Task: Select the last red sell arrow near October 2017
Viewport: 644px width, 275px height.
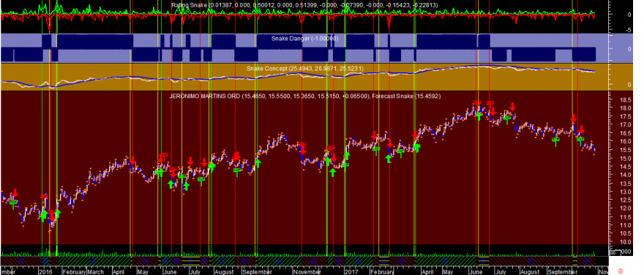Action: [582, 129]
